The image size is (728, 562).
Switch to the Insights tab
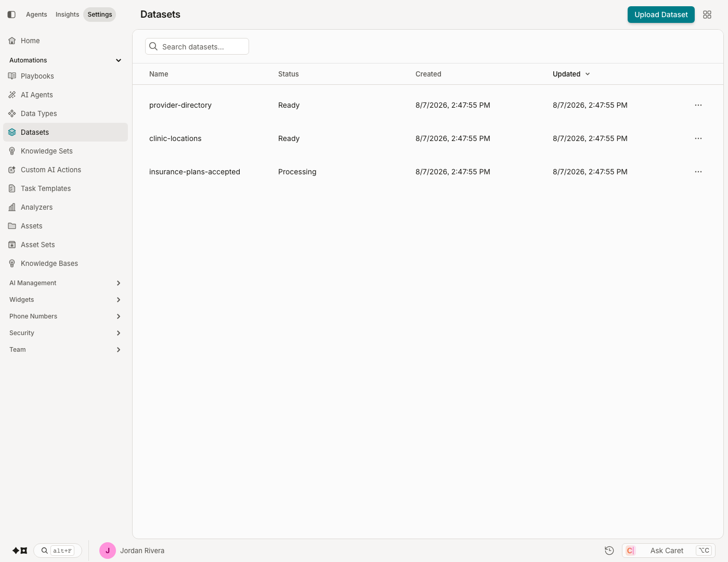(x=68, y=15)
